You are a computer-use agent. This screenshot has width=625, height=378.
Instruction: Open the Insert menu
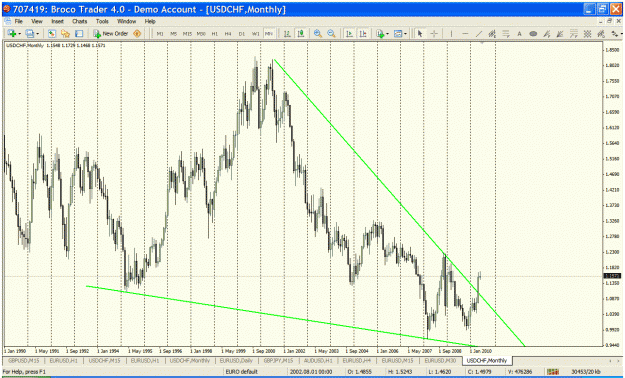57,22
